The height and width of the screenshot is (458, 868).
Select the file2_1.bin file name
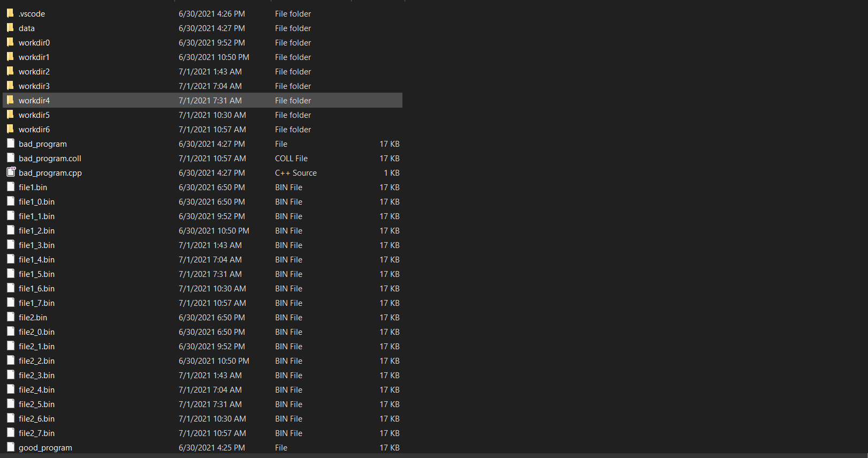(x=36, y=347)
